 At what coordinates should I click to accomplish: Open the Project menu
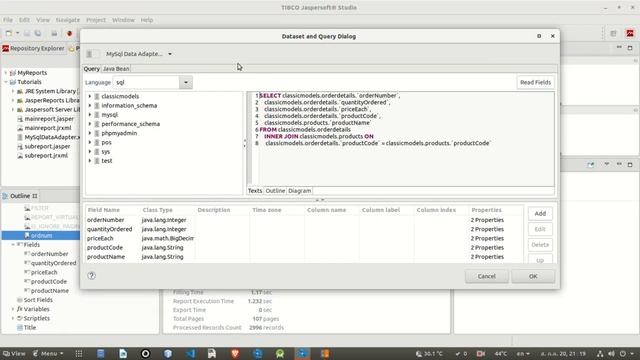tap(96, 20)
